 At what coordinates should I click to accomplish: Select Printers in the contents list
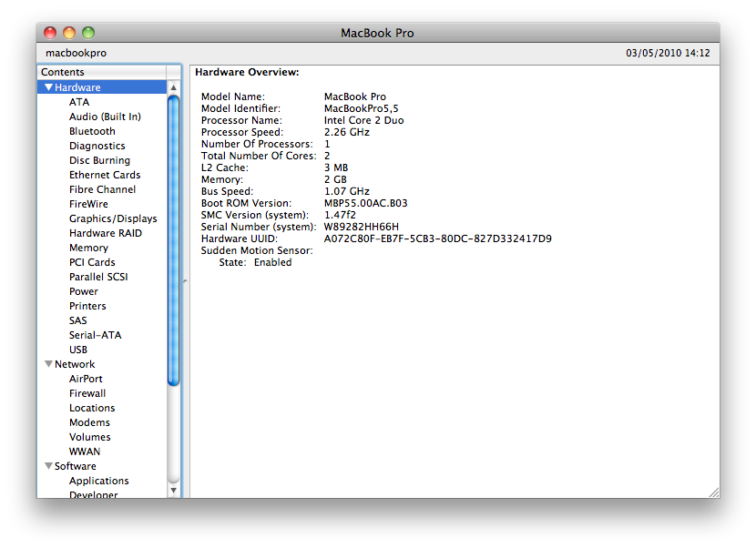[87, 306]
